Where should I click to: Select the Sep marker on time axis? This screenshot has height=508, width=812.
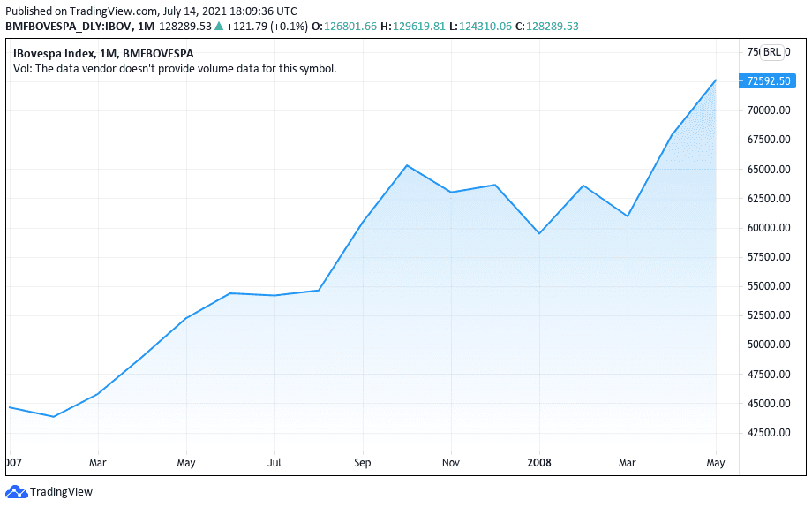363,462
